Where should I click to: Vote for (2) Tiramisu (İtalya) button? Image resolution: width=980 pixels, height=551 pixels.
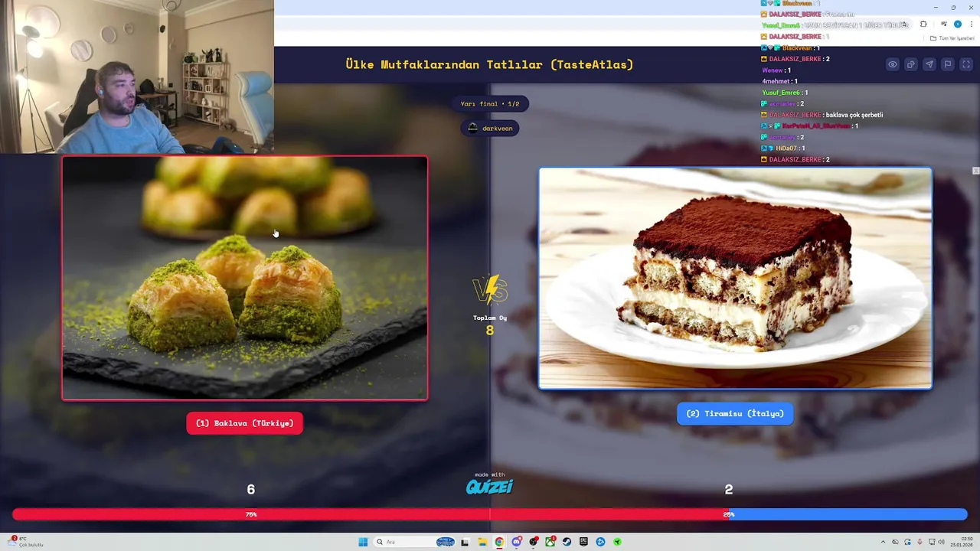tap(735, 413)
